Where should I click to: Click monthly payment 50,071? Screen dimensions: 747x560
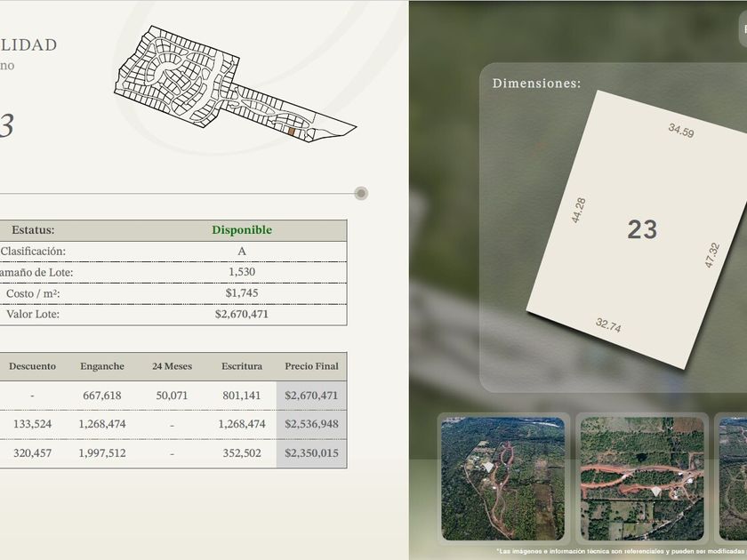[172, 396]
